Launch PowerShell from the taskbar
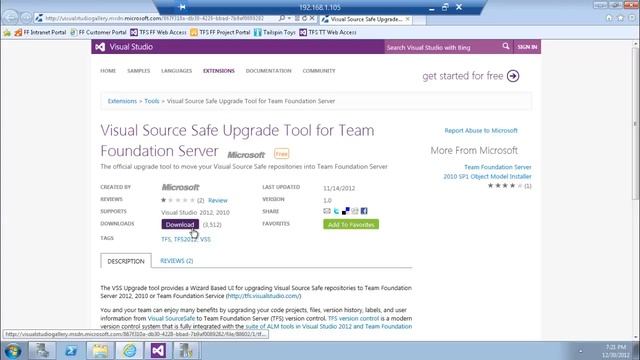 point(71,351)
